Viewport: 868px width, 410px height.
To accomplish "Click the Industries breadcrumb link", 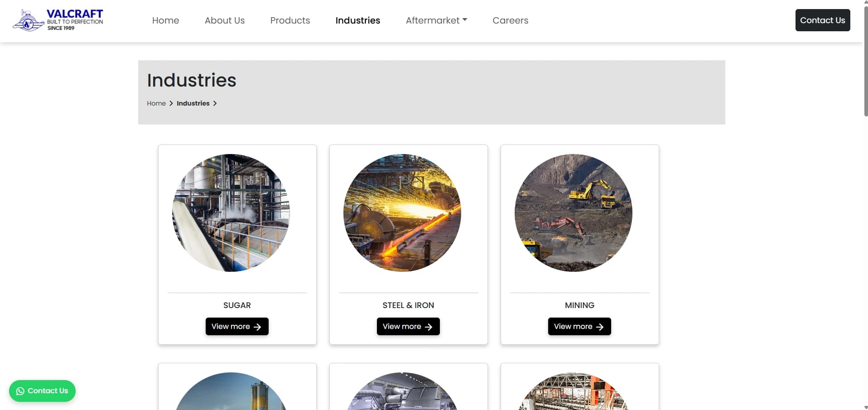I will click(193, 103).
